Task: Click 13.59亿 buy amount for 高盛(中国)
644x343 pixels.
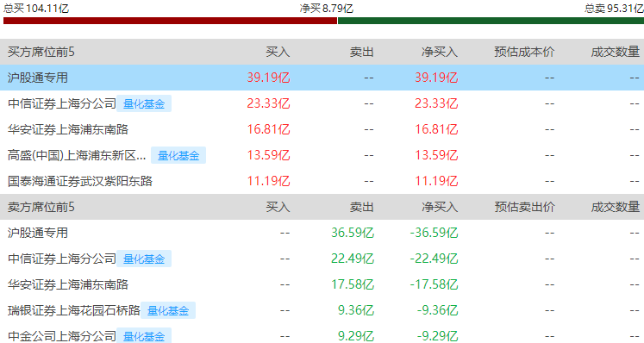Action: coord(269,155)
